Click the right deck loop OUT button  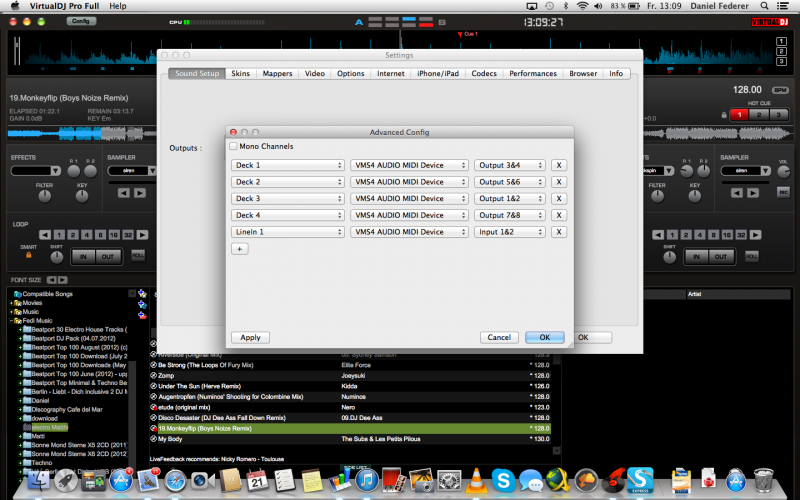click(x=721, y=257)
